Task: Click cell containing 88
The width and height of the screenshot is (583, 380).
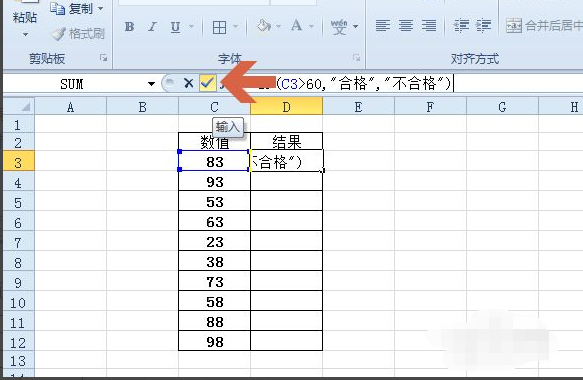Action: pos(215,322)
